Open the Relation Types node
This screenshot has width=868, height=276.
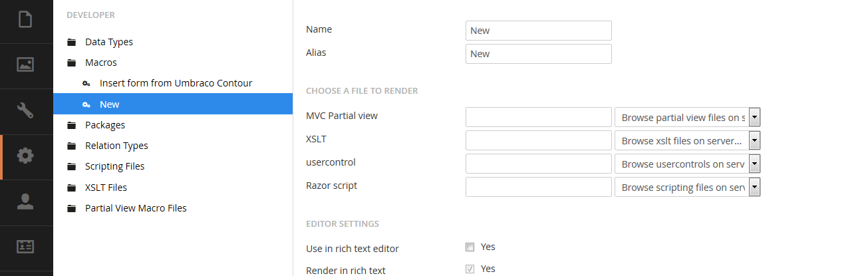tap(116, 146)
